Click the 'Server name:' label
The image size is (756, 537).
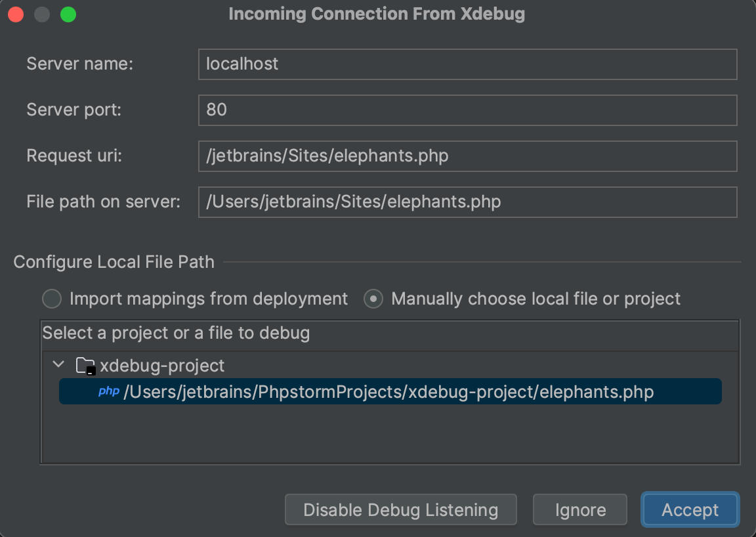click(79, 64)
